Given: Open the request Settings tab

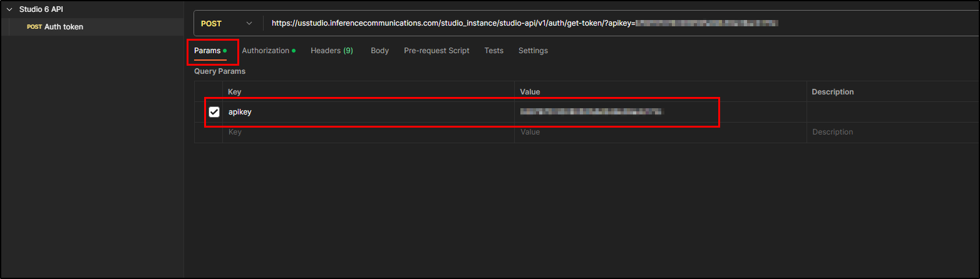Looking at the screenshot, I should (533, 51).
